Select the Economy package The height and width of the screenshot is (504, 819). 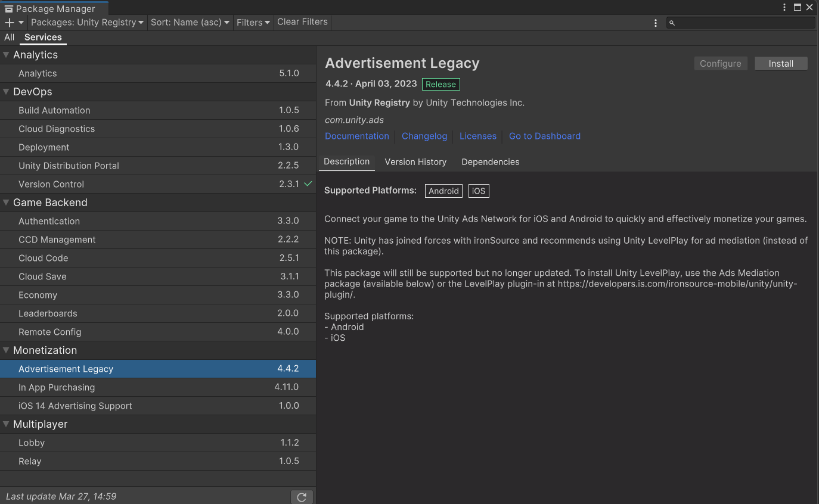click(x=158, y=295)
